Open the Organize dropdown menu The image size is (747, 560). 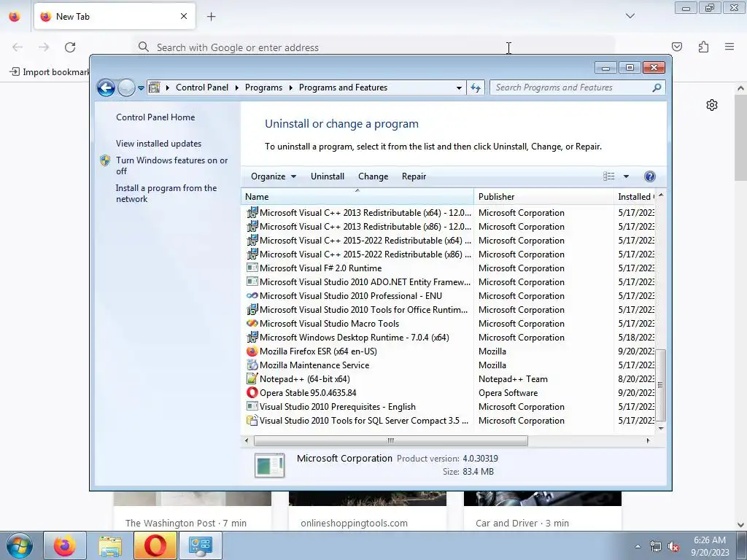[274, 176]
